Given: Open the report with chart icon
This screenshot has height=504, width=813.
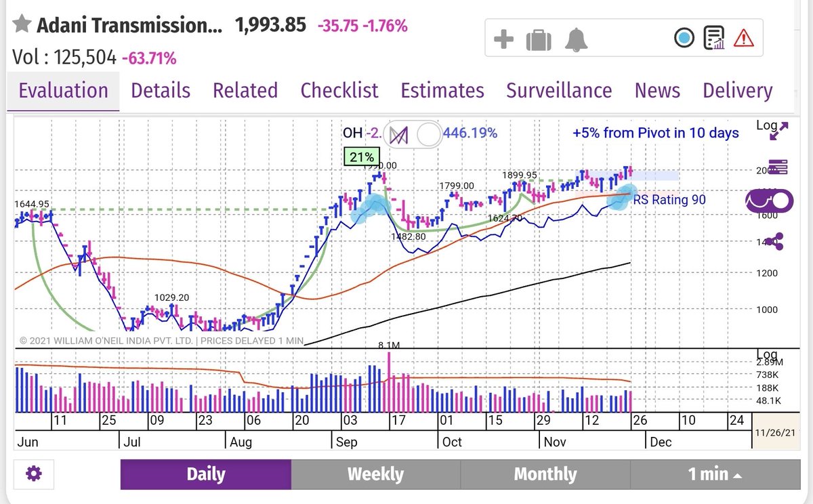Looking at the screenshot, I should pyautogui.click(x=714, y=39).
